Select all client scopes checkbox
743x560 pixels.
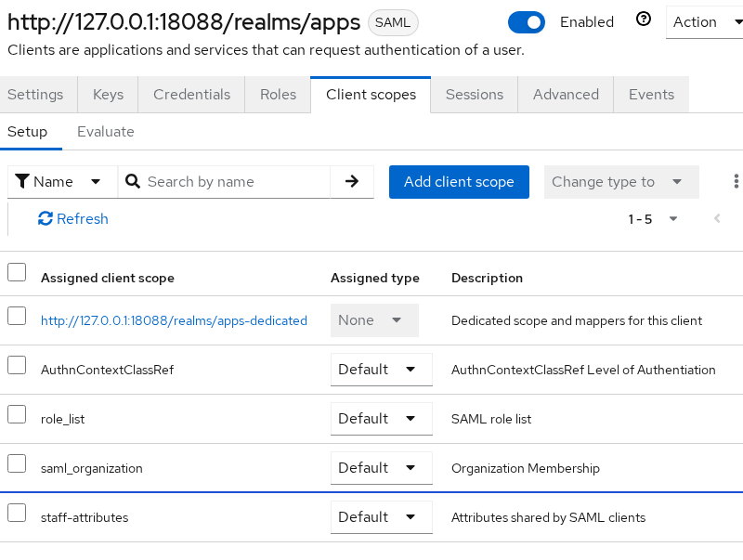point(17,272)
